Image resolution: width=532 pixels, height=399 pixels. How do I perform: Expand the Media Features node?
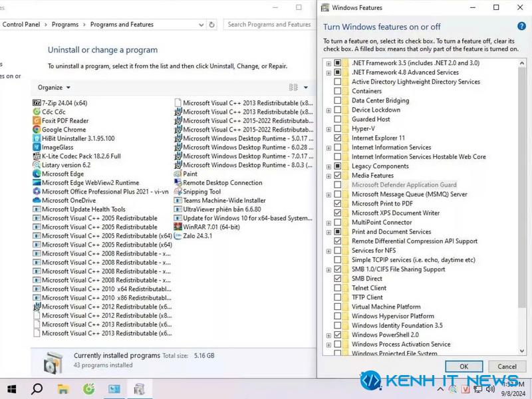click(329, 176)
